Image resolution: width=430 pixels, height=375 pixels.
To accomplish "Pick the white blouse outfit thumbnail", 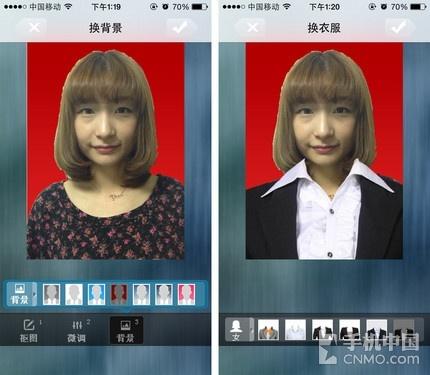I will [x=295, y=330].
